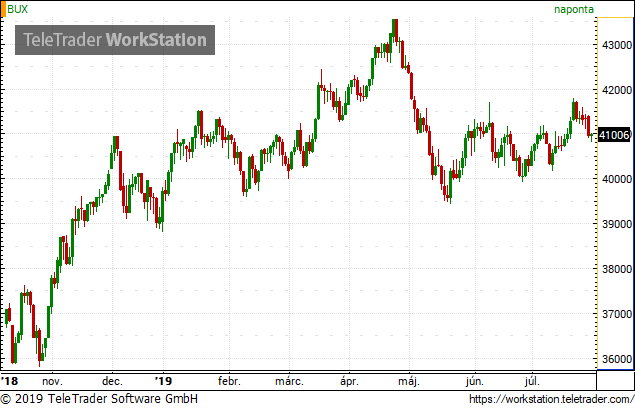635x408 pixels.
Task: Open the workstation.teletrader.com link
Action: click(x=552, y=399)
